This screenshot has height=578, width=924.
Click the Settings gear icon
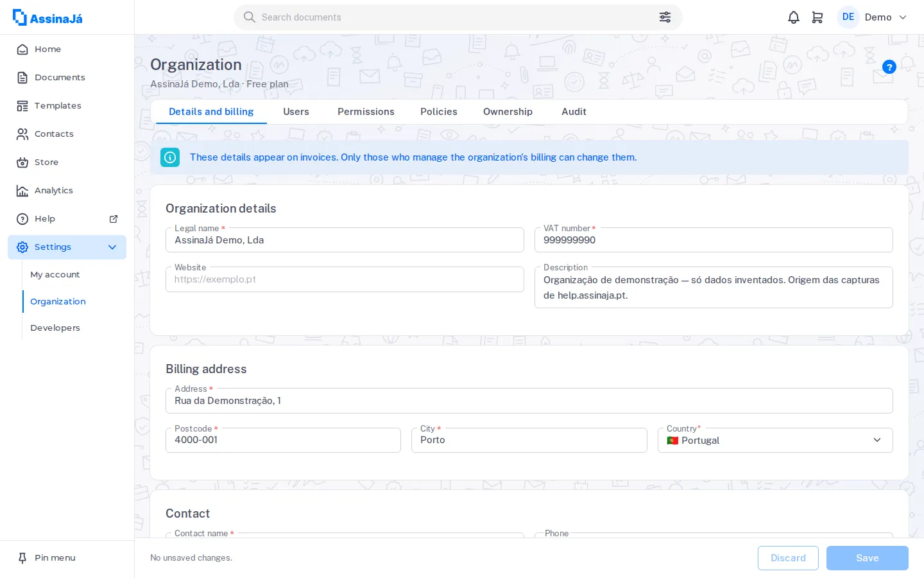[22, 247]
